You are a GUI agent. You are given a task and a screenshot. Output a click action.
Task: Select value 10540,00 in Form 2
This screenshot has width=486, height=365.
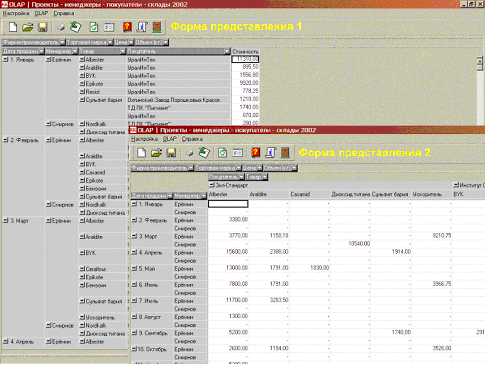359,244
